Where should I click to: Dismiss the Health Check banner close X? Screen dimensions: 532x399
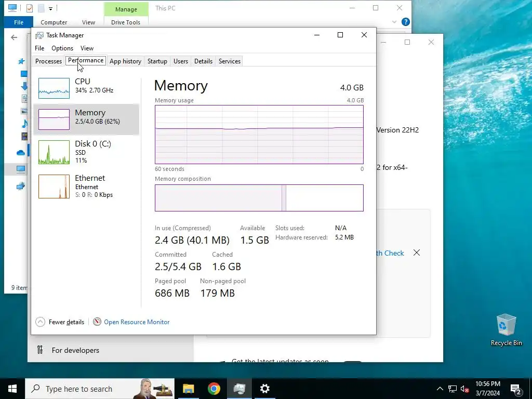click(x=417, y=253)
